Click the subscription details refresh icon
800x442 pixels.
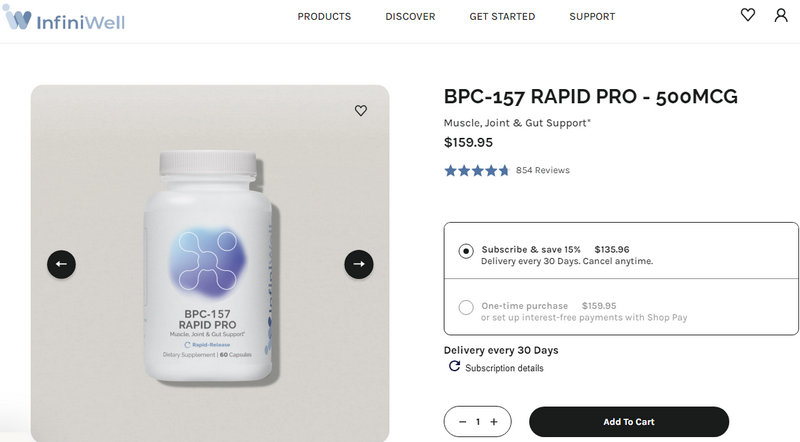(455, 367)
